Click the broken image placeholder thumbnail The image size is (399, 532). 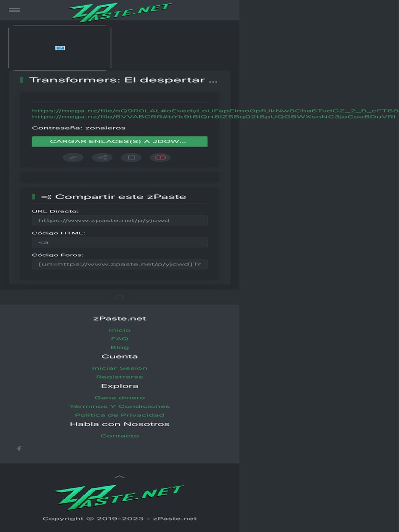[x=60, y=48]
